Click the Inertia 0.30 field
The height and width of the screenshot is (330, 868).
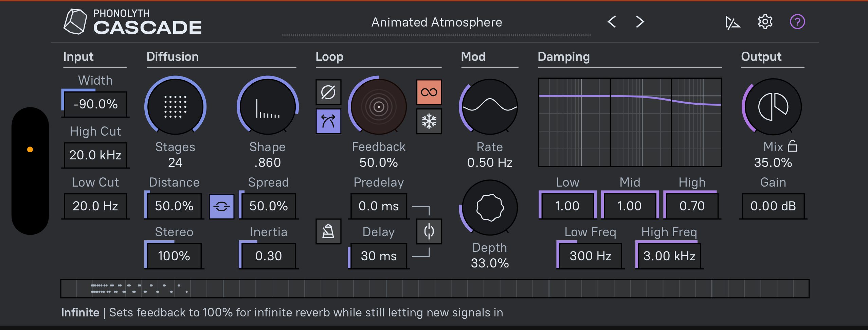[x=268, y=256]
